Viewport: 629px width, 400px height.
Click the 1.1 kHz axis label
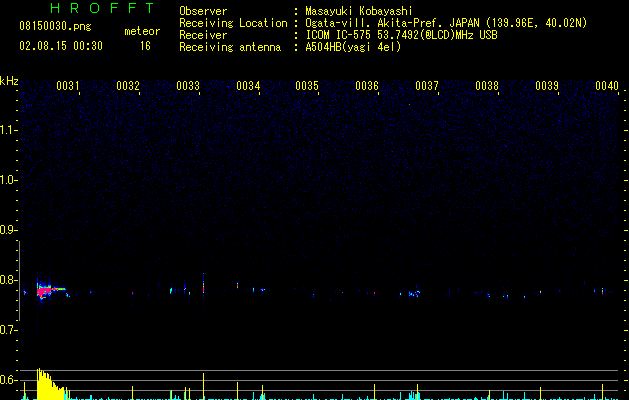[9, 130]
